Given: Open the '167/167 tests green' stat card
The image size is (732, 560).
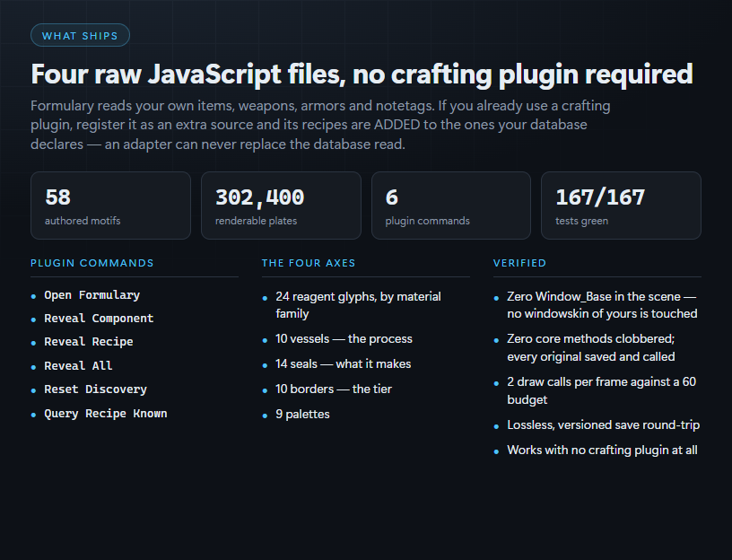Looking at the screenshot, I should (621, 206).
